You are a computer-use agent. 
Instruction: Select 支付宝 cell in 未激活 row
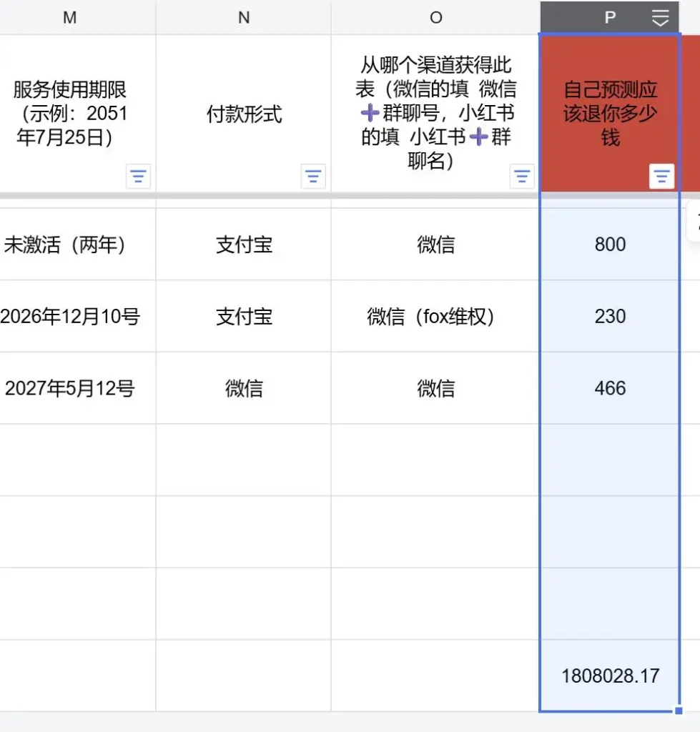(x=243, y=244)
